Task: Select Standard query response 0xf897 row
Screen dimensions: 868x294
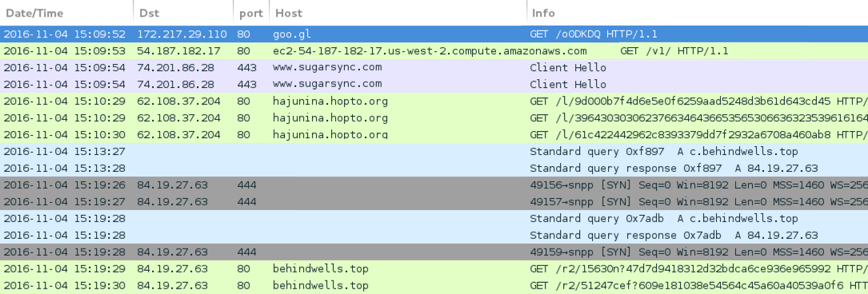Action: tap(434, 168)
